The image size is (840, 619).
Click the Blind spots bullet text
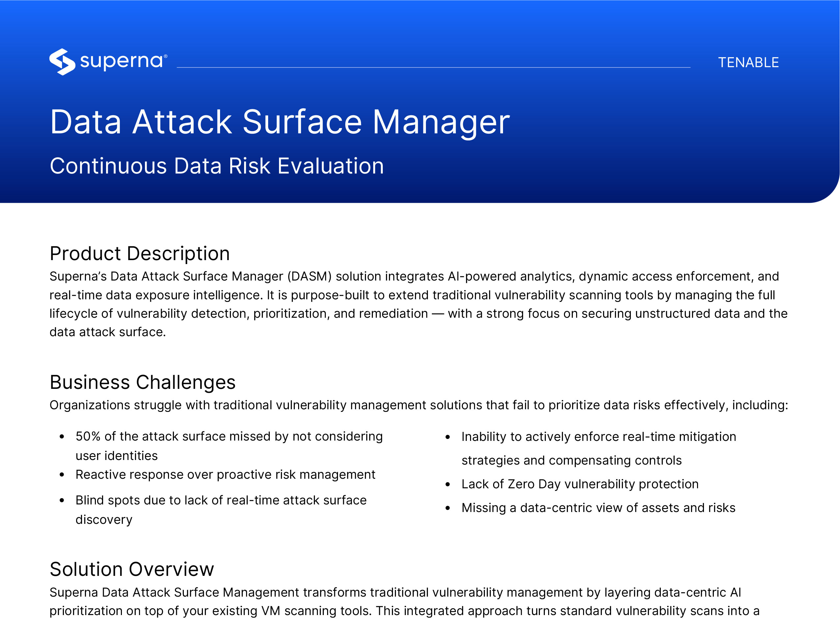click(221, 500)
